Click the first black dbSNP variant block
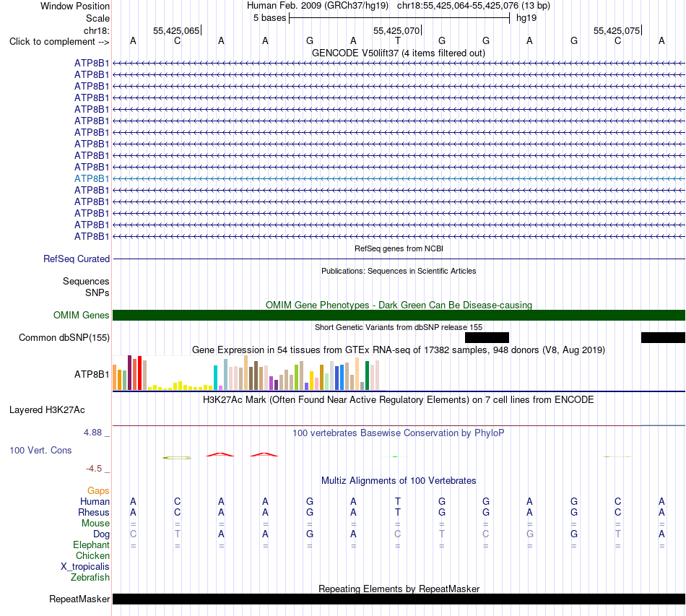This screenshot has height=616, width=686. 487,337
